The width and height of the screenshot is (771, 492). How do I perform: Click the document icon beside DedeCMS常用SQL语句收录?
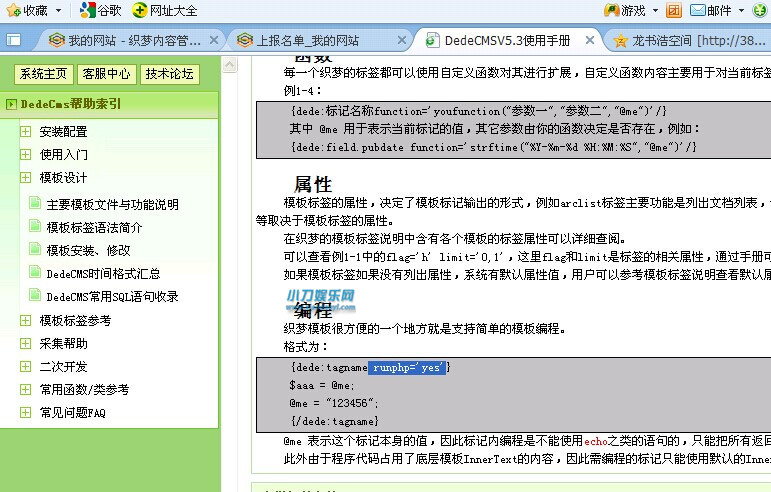tap(34, 295)
